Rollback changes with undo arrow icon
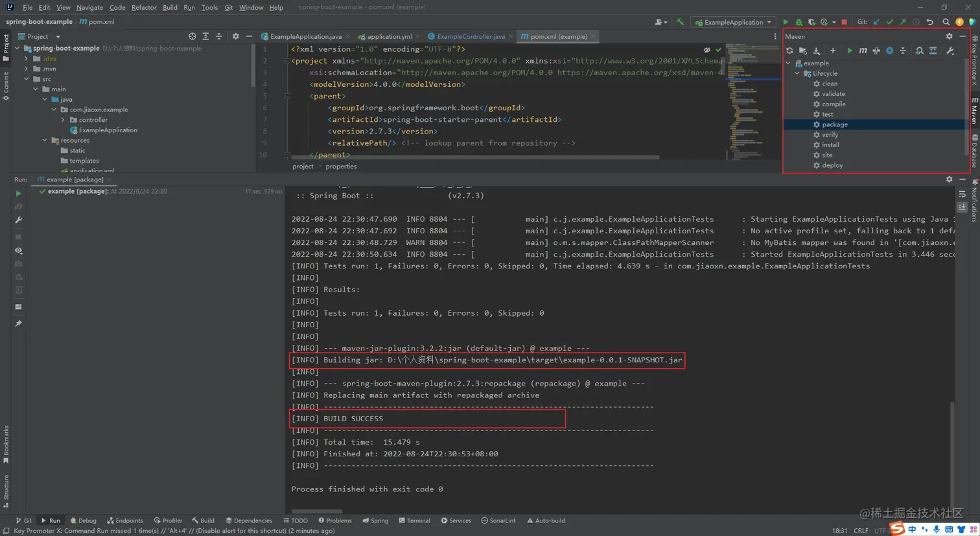Viewport: 980px width, 536px height. 929,22
